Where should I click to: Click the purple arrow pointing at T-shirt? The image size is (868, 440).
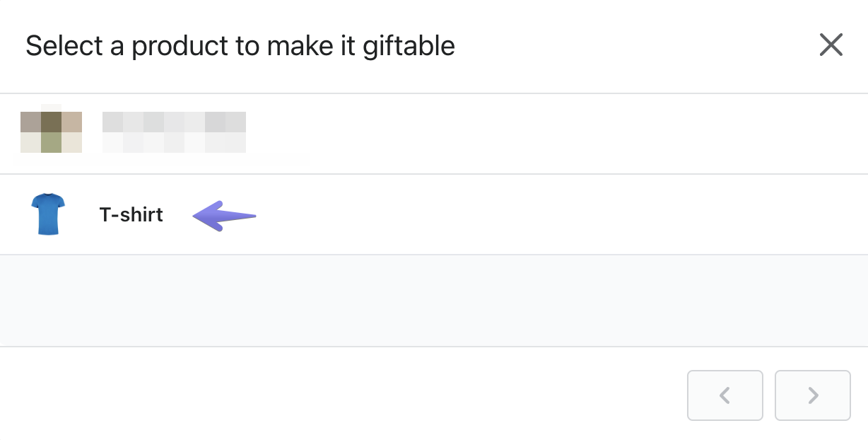pos(224,215)
